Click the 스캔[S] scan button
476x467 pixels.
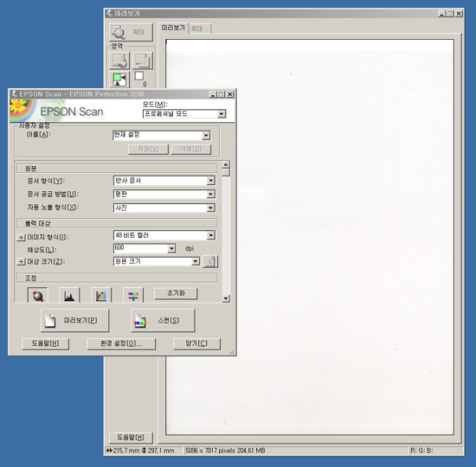pyautogui.click(x=163, y=321)
